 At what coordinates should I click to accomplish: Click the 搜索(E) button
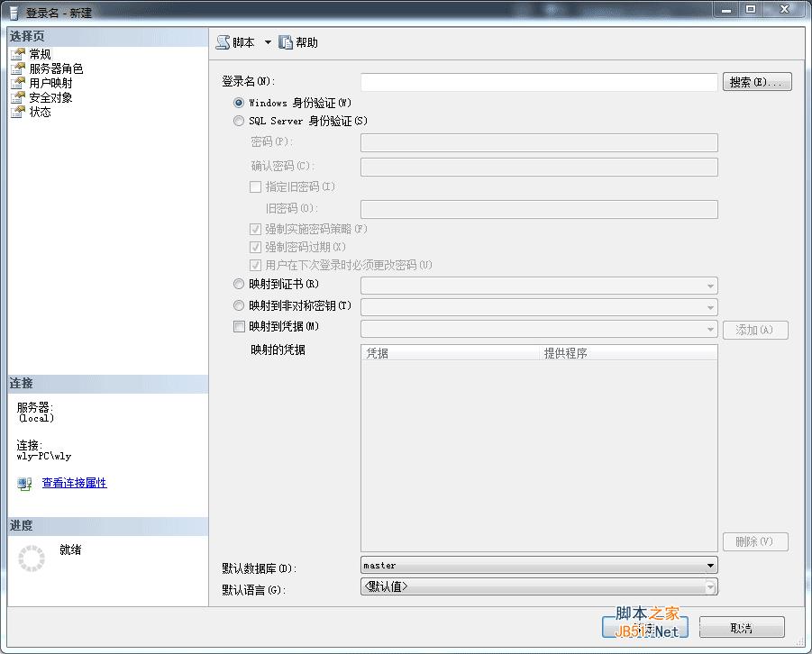click(x=756, y=81)
